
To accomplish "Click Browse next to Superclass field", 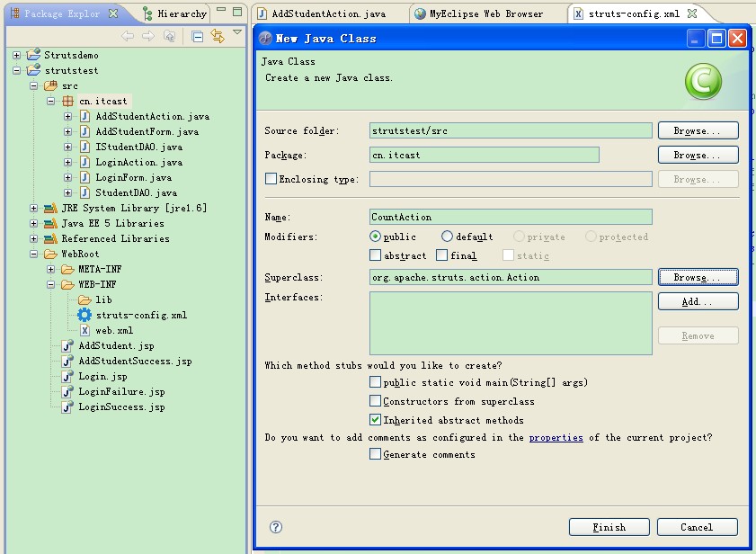I will 698,277.
